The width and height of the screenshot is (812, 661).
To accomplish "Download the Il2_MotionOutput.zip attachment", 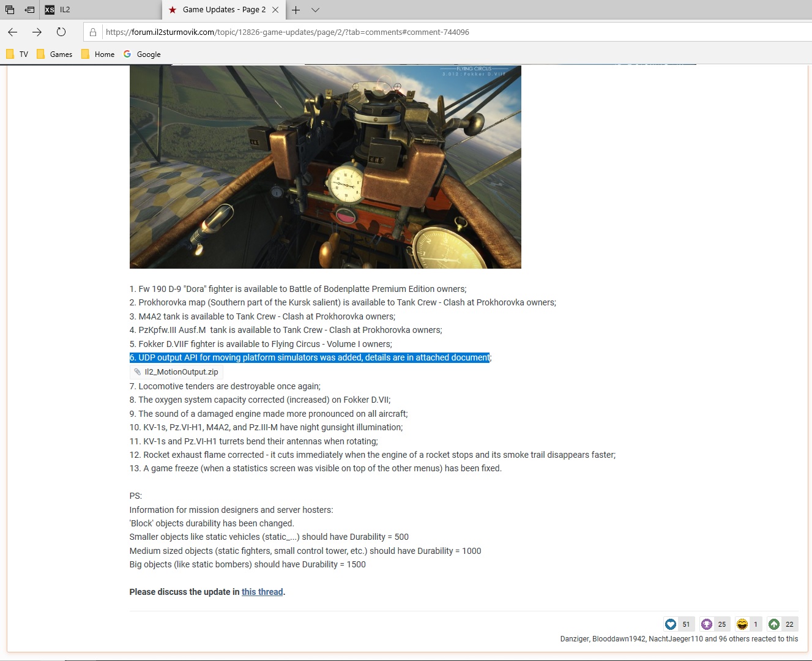I will click(181, 372).
